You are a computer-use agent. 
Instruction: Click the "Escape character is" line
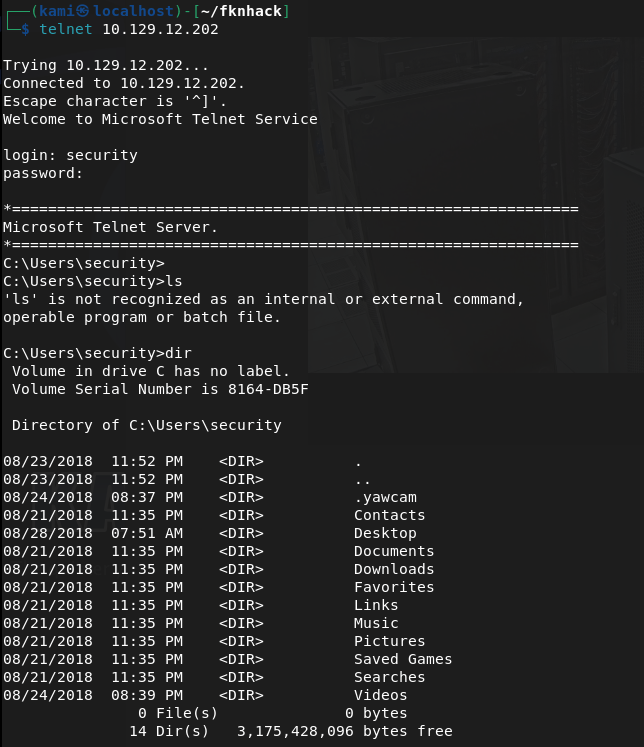point(115,101)
